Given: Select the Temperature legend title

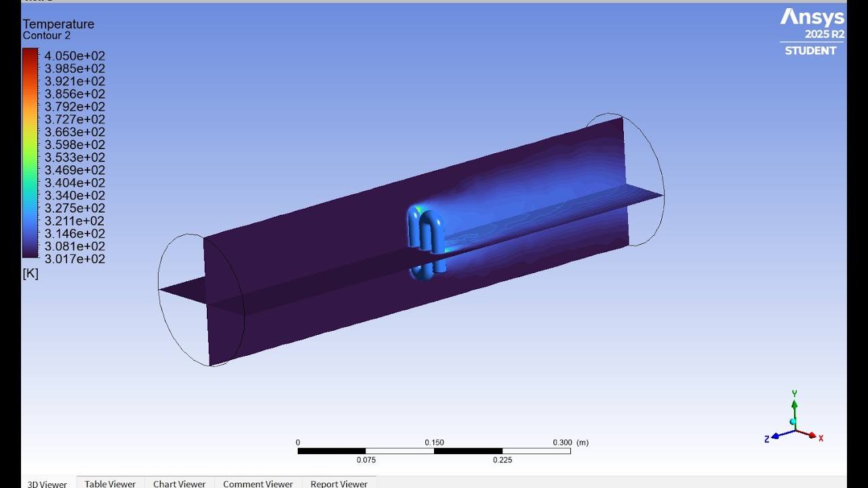Looking at the screenshot, I should [x=58, y=24].
